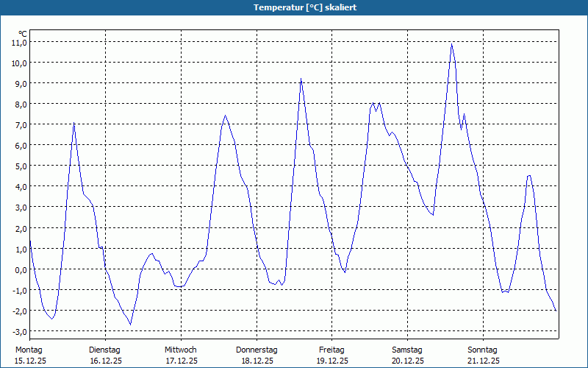Image resolution: width=588 pixels, height=368 pixels.
Task: Click the '-1,0' y-axis value
Action: [20, 291]
